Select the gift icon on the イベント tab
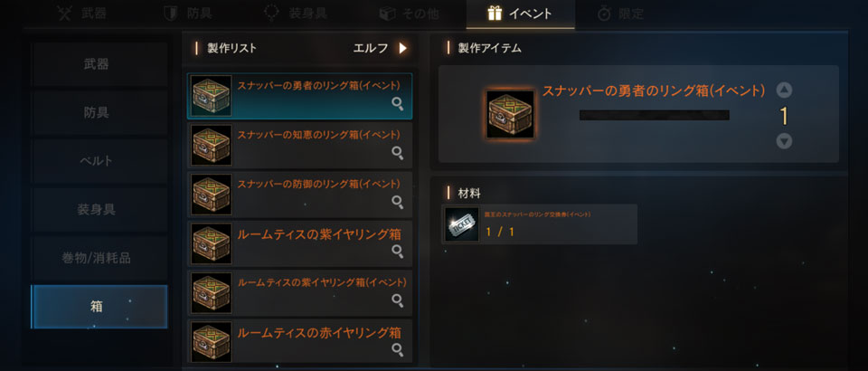868x371 pixels. [495, 14]
